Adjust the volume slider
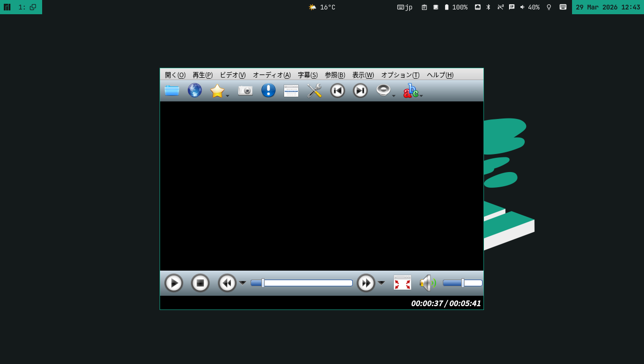The height and width of the screenshot is (364, 644). pos(463,283)
